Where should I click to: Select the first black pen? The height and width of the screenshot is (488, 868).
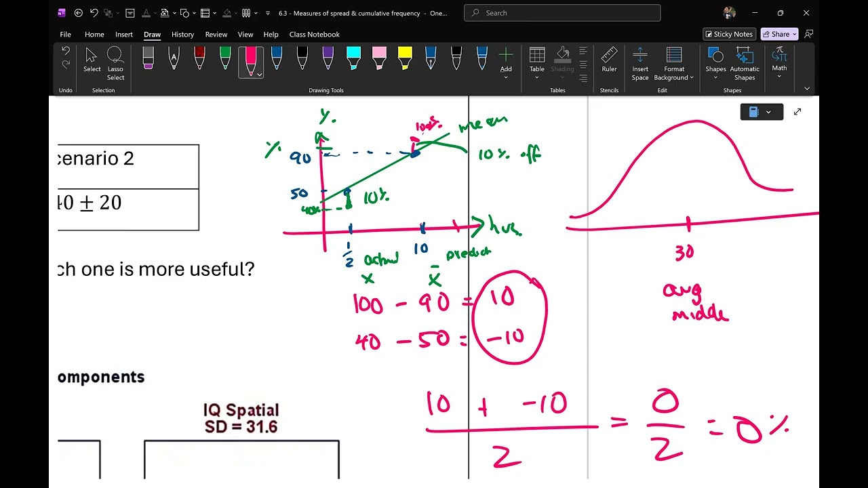[302, 58]
